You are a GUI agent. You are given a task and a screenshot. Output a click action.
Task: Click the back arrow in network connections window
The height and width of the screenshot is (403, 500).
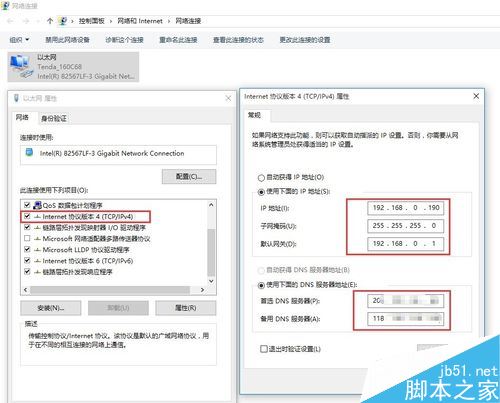10,21
